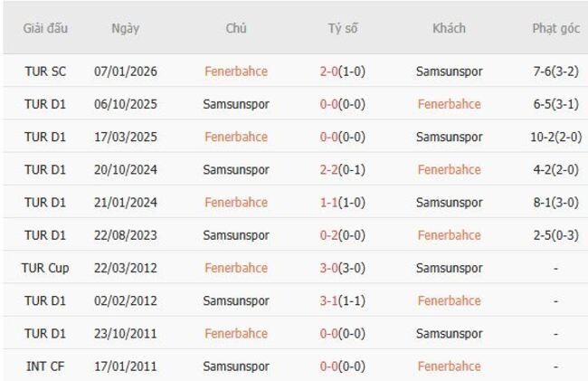Select Samsunspor away team on 21/01/2024
The width and height of the screenshot is (588, 381).
(x=450, y=203)
